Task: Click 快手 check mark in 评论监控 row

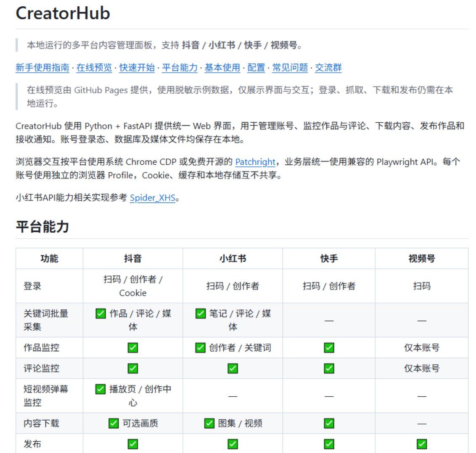Action: [329, 369]
